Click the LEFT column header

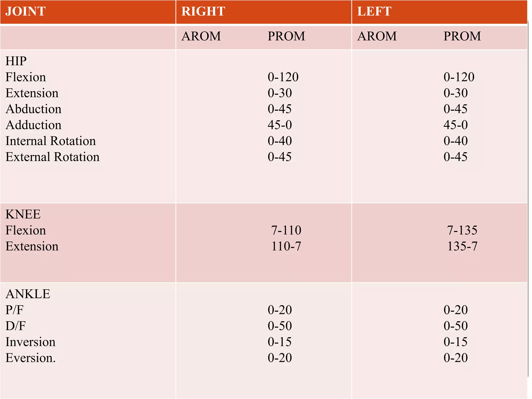click(x=374, y=11)
